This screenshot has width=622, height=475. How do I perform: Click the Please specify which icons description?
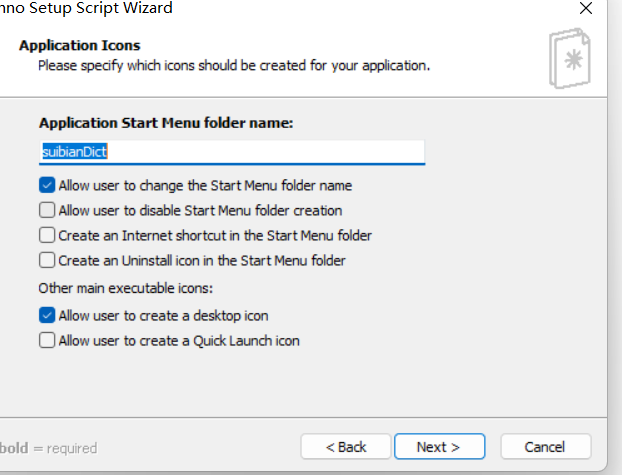[234, 65]
